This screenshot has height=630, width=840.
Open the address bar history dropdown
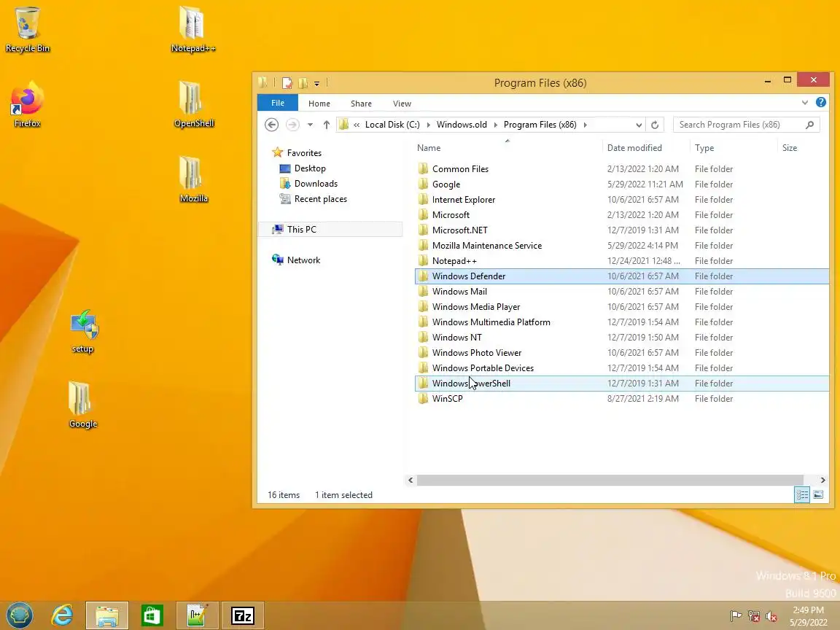click(x=639, y=125)
